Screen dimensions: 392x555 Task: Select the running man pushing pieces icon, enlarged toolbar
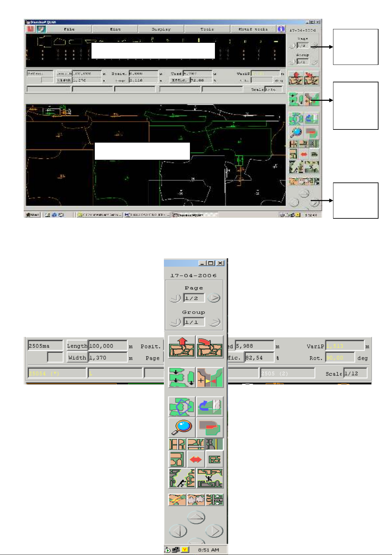point(182,478)
